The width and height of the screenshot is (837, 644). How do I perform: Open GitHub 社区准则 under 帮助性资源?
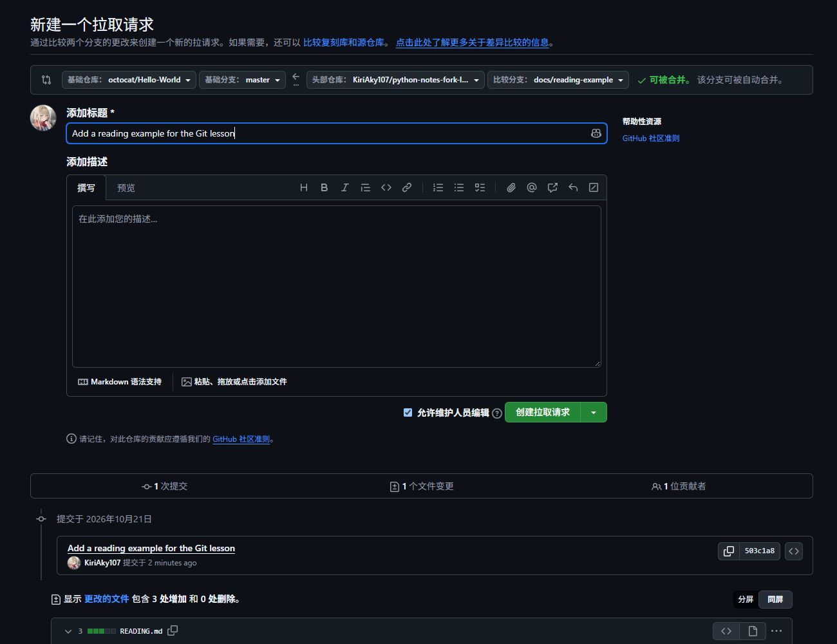(651, 138)
